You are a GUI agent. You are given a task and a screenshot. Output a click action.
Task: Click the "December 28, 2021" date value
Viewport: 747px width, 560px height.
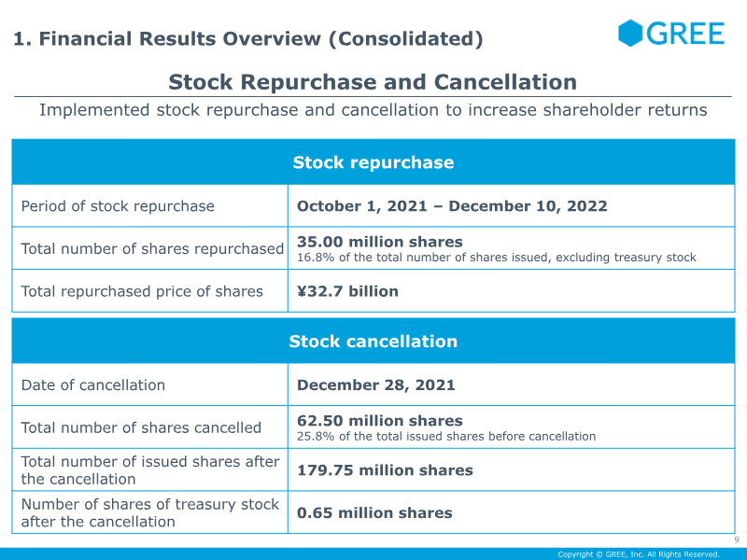point(376,385)
